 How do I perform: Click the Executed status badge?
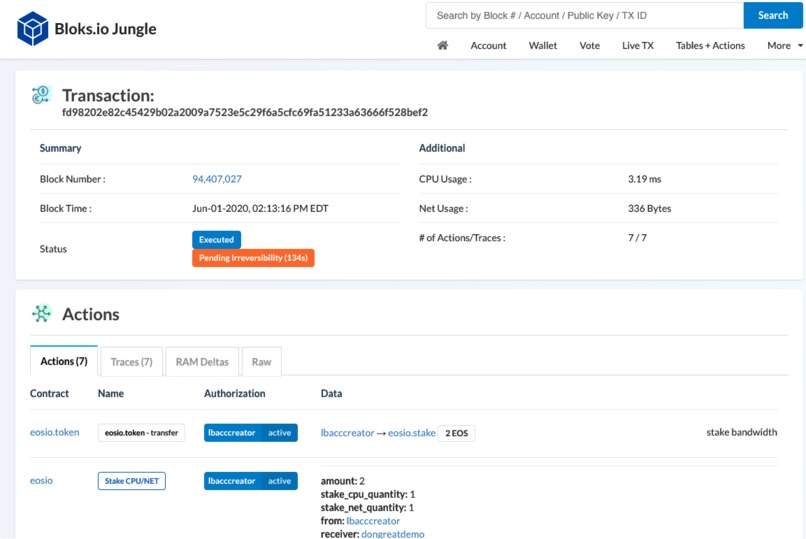(x=216, y=239)
